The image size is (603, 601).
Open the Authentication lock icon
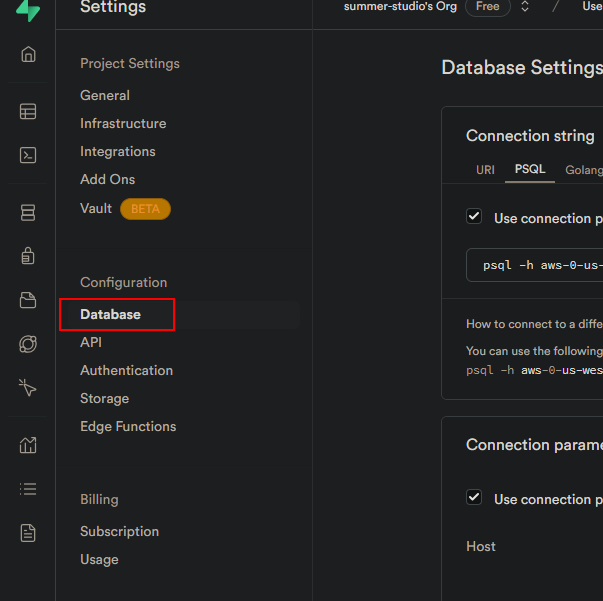[x=28, y=256]
